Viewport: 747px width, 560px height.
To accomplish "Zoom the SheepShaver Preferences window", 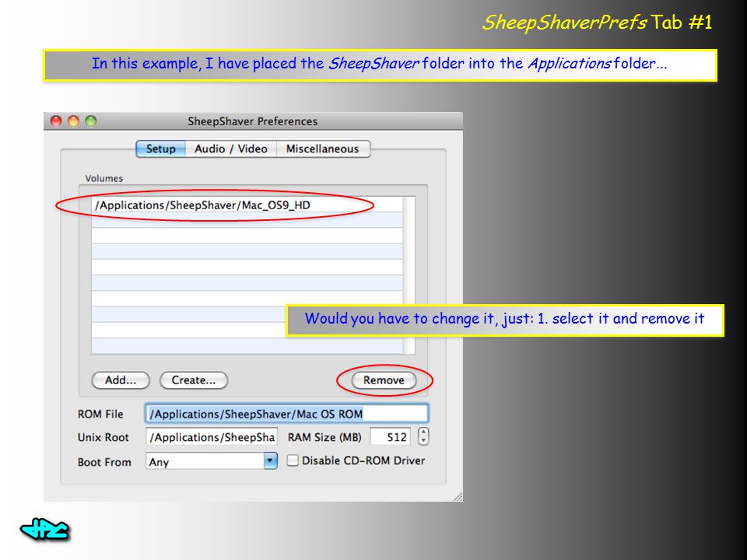I will 90,121.
